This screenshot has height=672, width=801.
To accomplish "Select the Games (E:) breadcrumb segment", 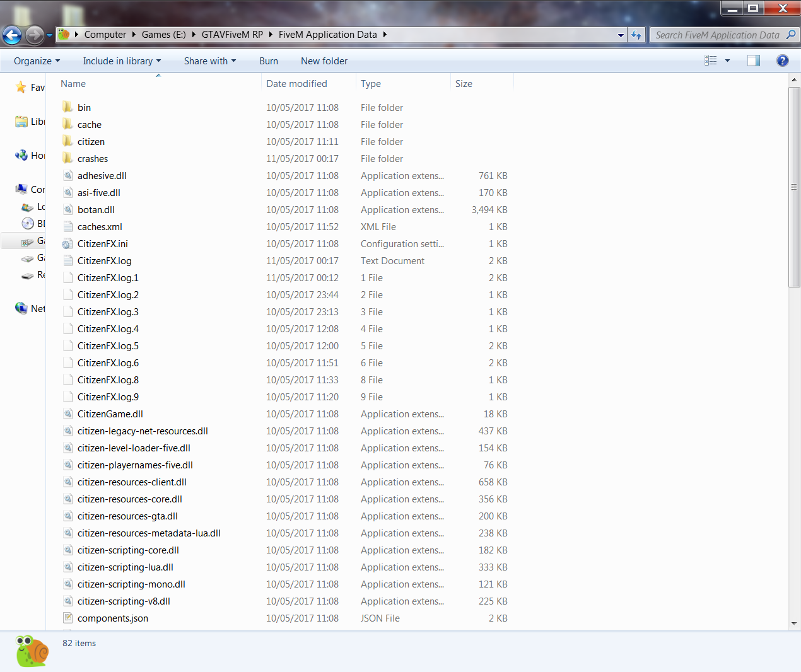I will coord(164,35).
